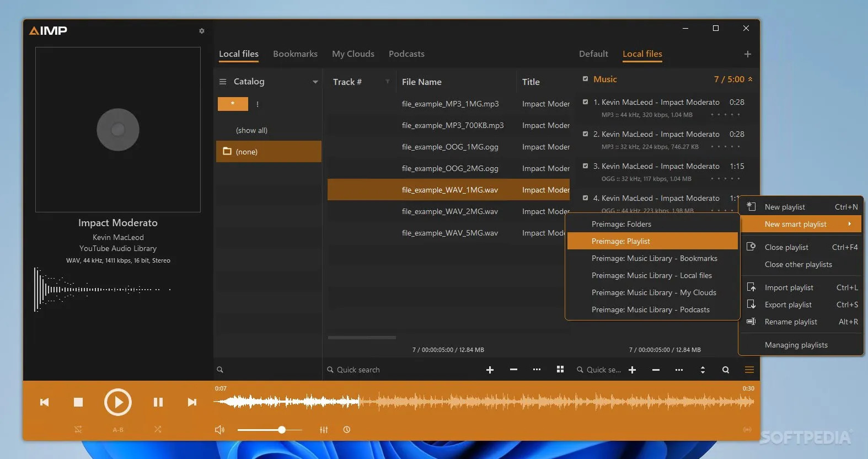Uncheck first track Kevin MacLeod checkbox
Image resolution: width=868 pixels, height=459 pixels.
click(x=585, y=102)
